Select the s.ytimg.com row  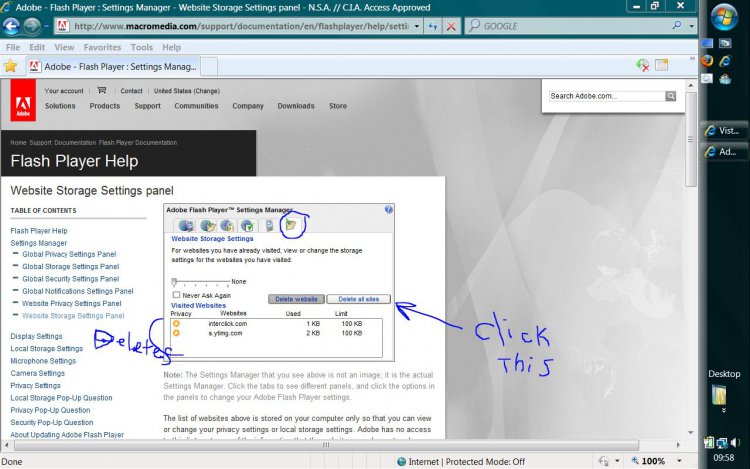click(276, 333)
